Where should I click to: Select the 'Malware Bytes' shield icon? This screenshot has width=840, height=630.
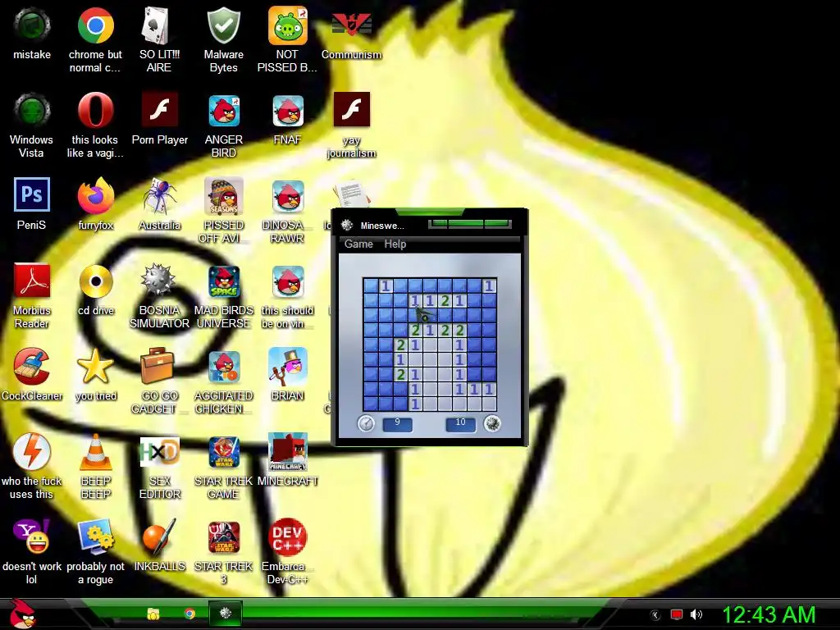point(223,25)
